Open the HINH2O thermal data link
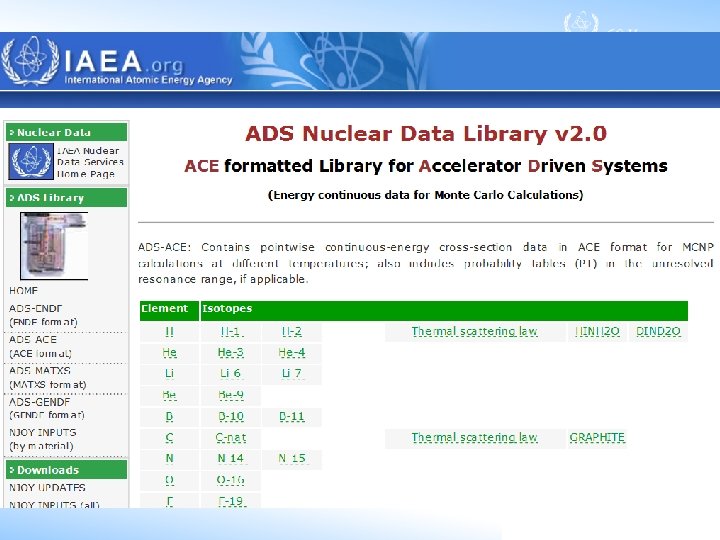Image resolution: width=720 pixels, height=540 pixels. click(x=597, y=331)
